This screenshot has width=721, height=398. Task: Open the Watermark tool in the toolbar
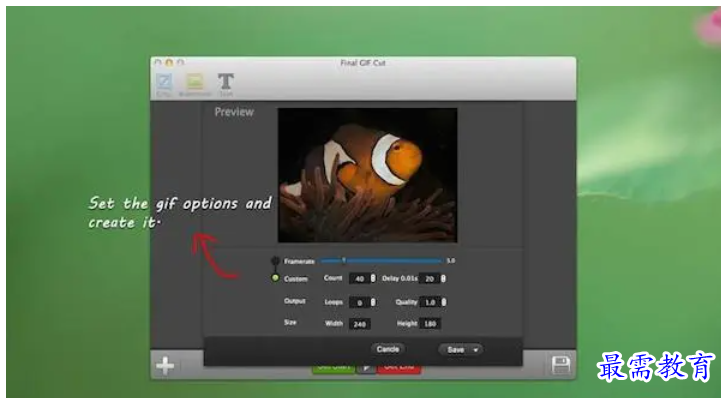click(195, 85)
